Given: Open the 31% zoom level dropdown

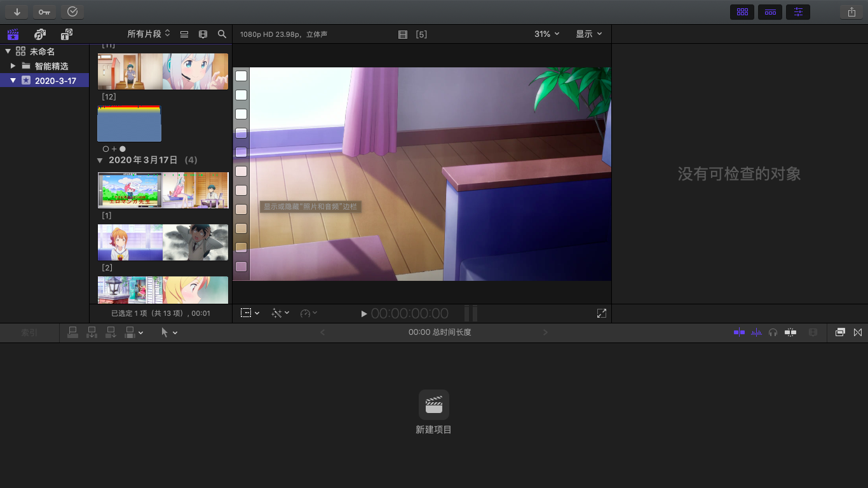Looking at the screenshot, I should point(547,34).
